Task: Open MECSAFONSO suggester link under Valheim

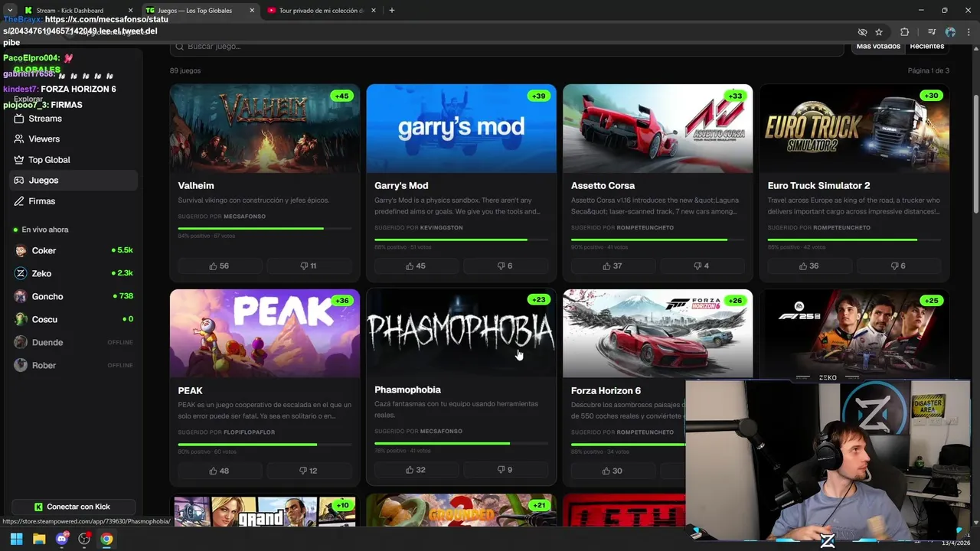Action: 244,217
